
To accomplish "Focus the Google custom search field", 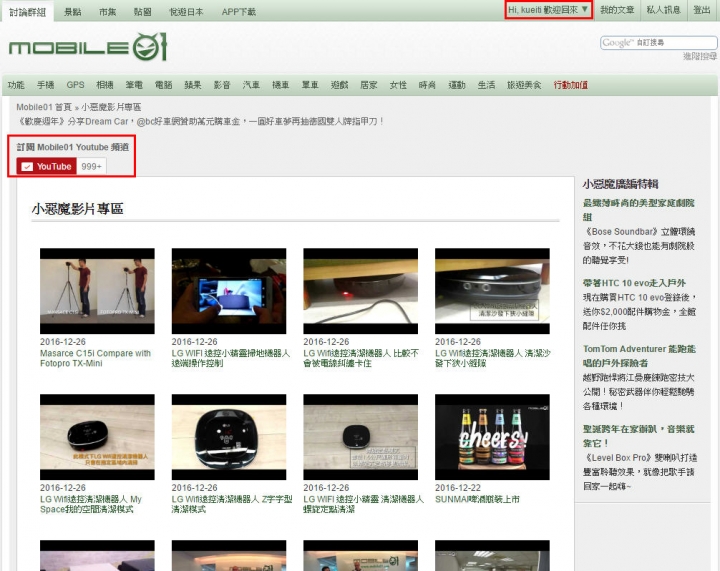I will click(658, 43).
